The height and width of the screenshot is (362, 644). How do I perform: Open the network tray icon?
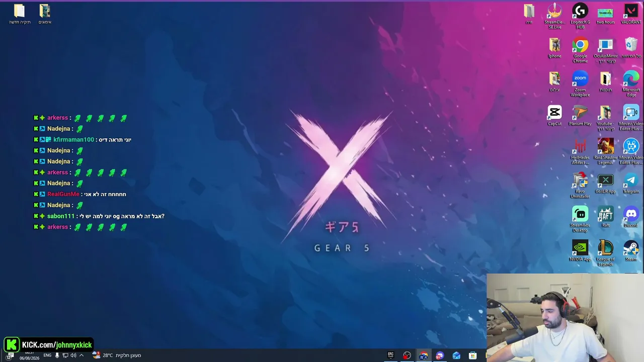click(x=65, y=355)
